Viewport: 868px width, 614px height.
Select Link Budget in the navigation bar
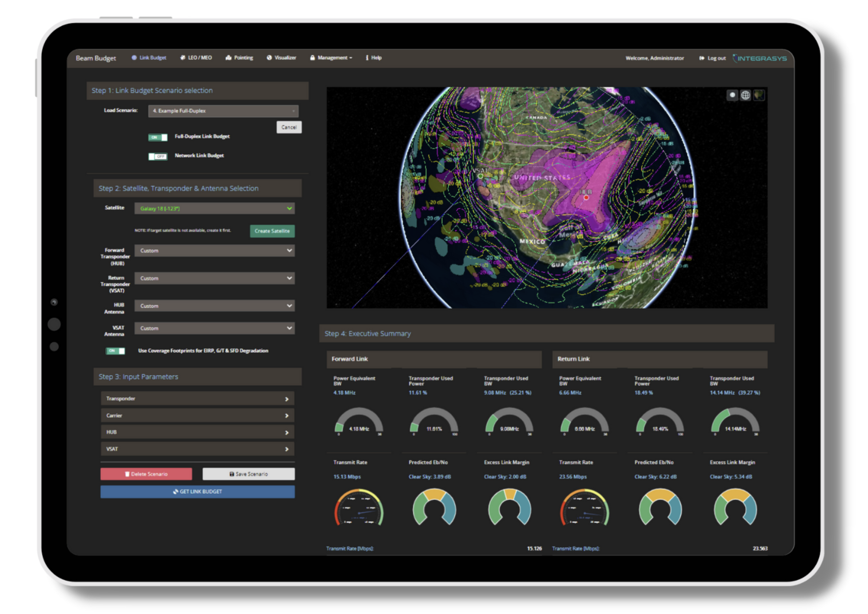pyautogui.click(x=149, y=57)
